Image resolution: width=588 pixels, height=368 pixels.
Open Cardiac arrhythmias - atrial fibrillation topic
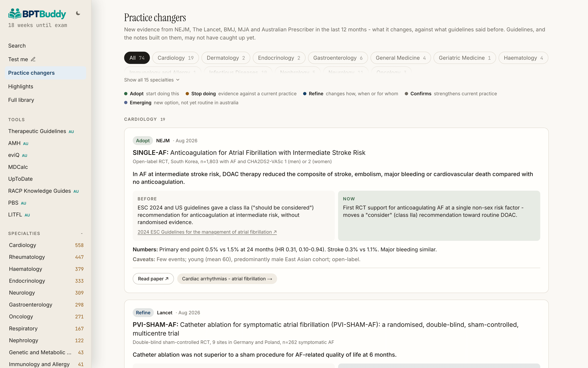coord(227,279)
